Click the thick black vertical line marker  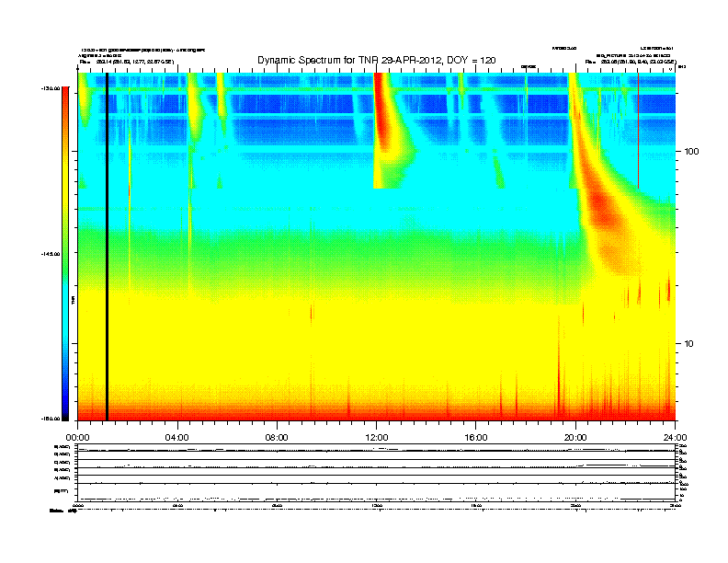coord(107,247)
